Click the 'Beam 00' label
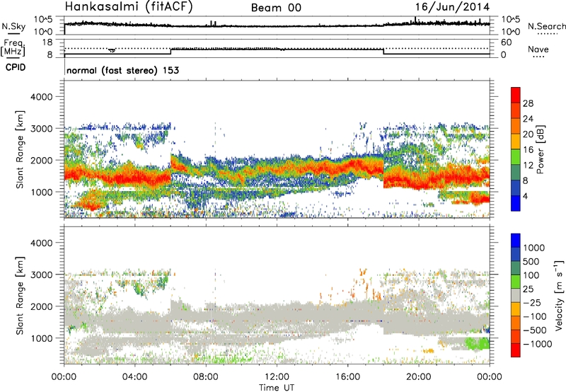 coord(276,8)
